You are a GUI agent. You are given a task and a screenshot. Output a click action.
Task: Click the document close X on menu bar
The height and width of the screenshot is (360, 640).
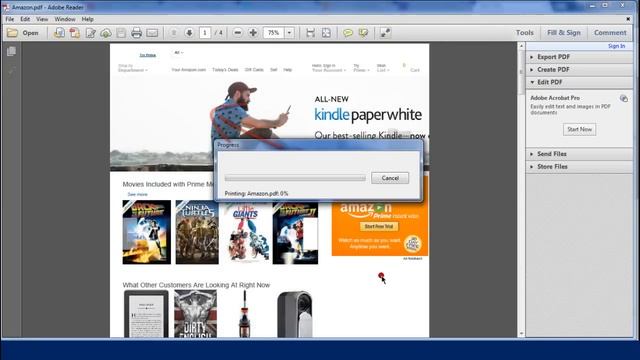click(x=628, y=19)
